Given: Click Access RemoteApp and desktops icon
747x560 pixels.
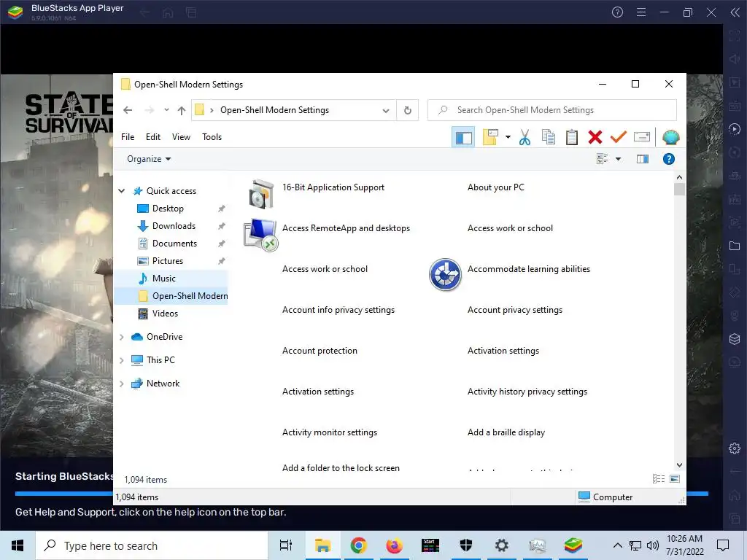Looking at the screenshot, I should click(x=260, y=234).
